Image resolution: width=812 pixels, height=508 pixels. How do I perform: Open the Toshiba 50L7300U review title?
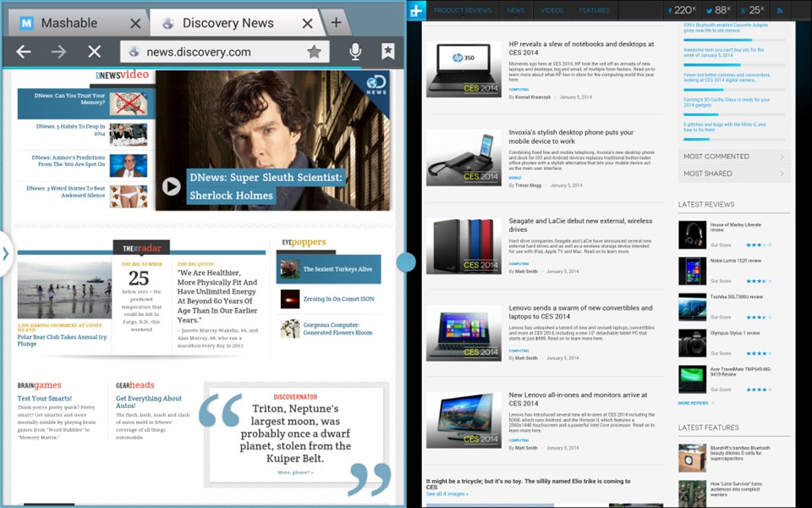[737, 297]
